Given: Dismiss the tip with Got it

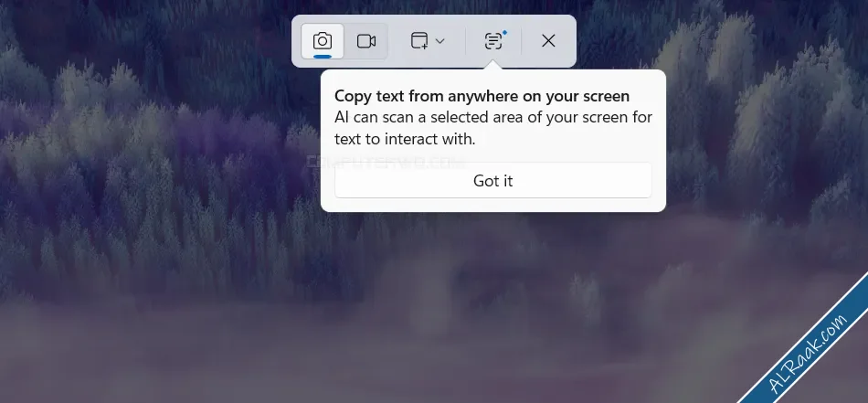Looking at the screenshot, I should coord(493,180).
